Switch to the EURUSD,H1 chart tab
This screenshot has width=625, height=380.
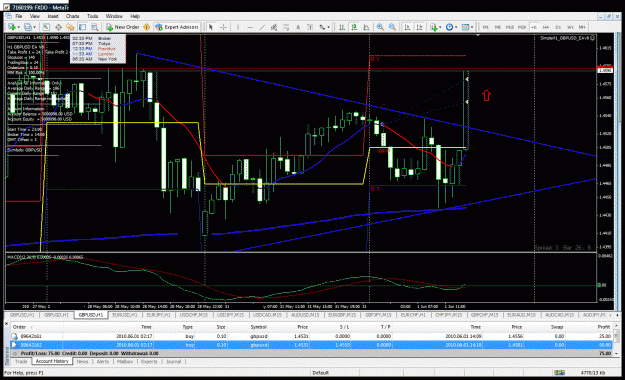[x=125, y=315]
